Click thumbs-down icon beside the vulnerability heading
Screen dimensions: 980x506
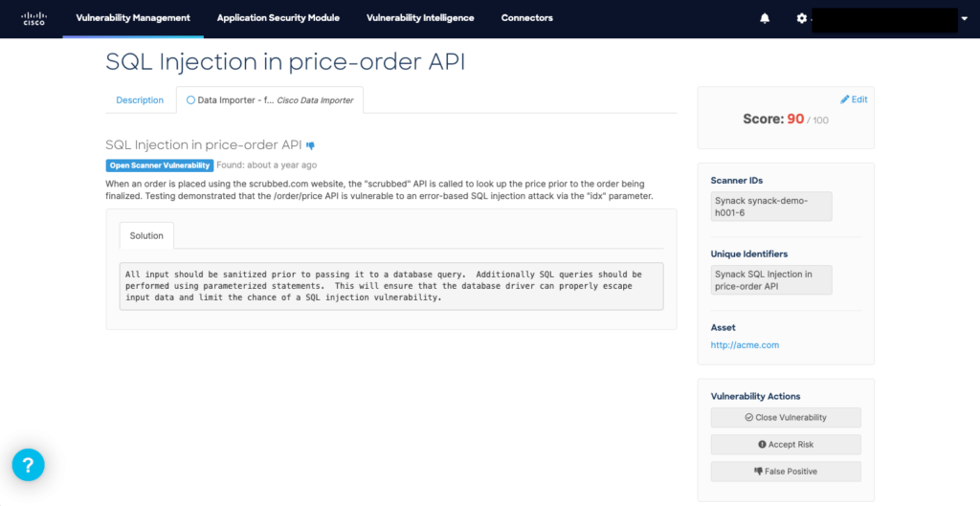[310, 145]
